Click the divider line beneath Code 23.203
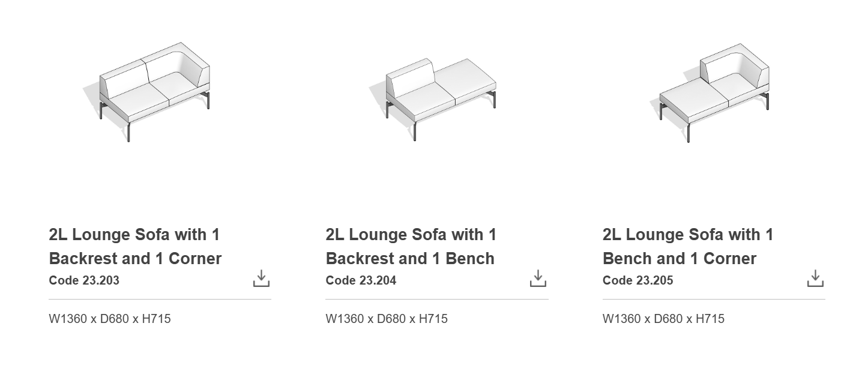Screen dimensions: 868x377 [160, 299]
